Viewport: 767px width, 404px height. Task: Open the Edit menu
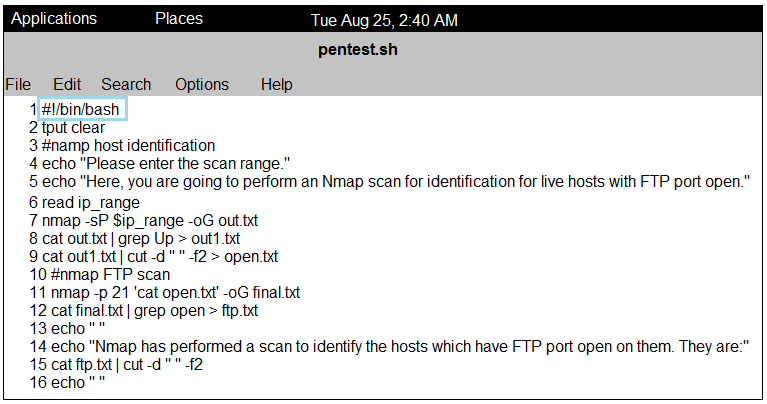(x=67, y=84)
